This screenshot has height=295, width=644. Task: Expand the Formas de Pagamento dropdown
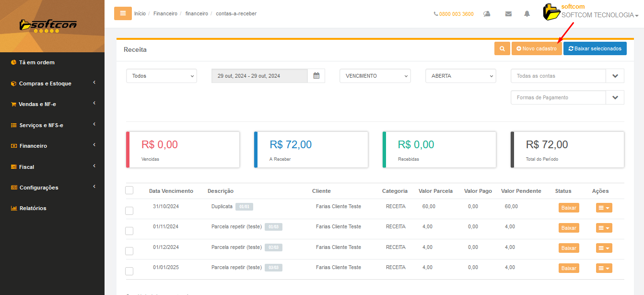[615, 97]
